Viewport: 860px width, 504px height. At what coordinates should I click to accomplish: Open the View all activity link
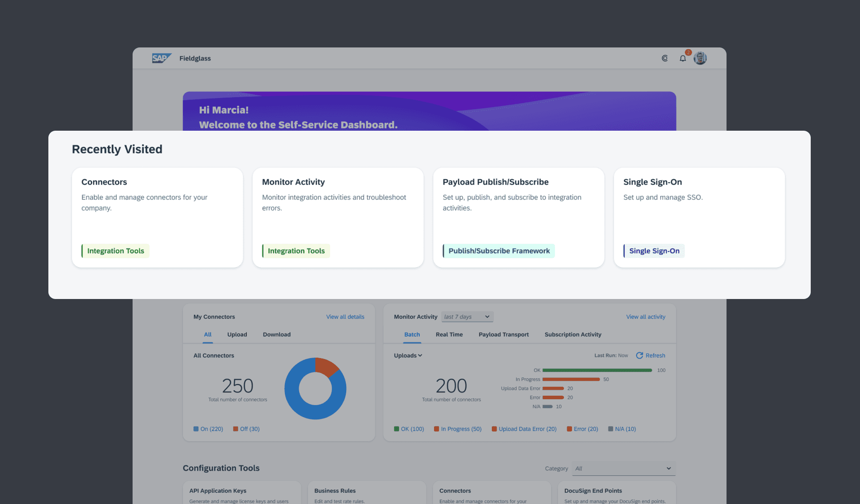click(x=645, y=317)
